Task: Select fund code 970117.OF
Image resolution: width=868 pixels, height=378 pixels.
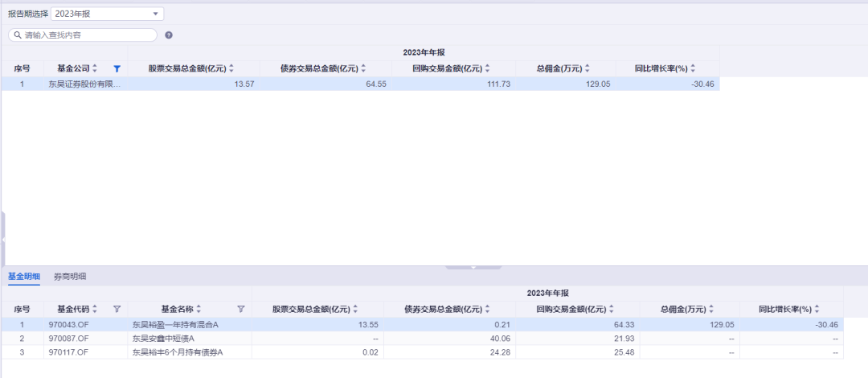Action: 67,352
